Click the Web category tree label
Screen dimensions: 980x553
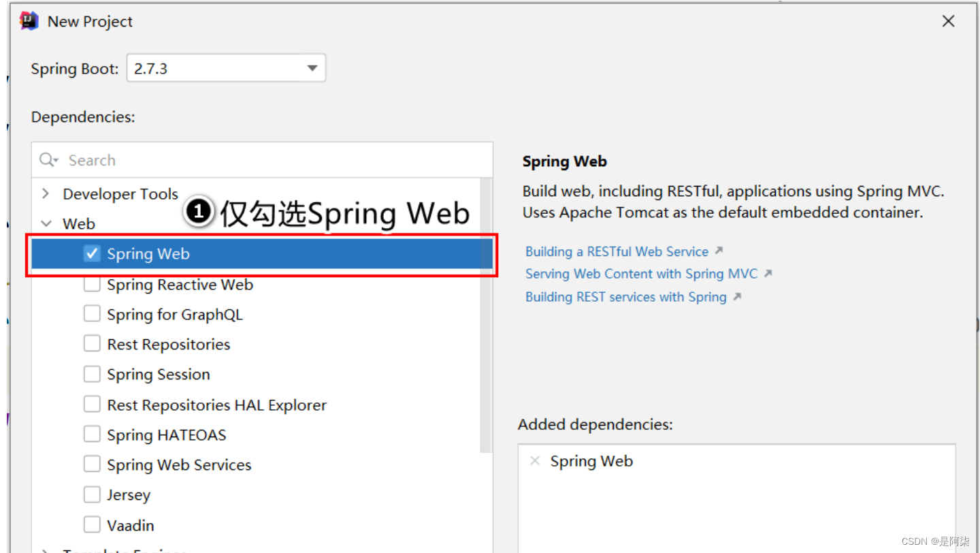(x=79, y=223)
